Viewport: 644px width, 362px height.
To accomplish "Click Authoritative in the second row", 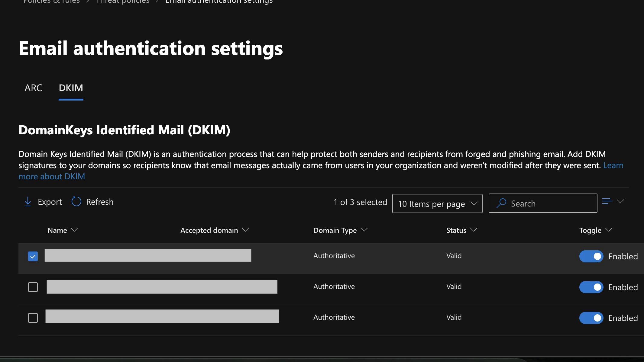I will pos(334,287).
